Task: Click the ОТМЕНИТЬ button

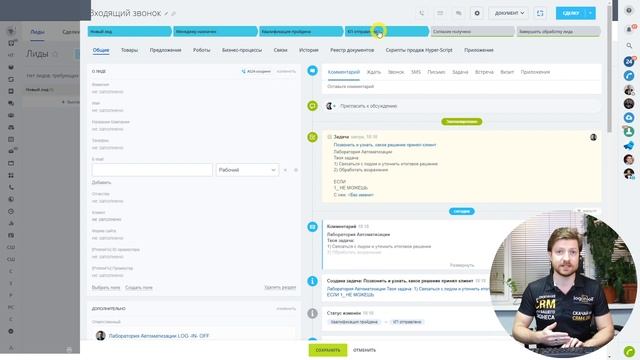Action: point(364,350)
